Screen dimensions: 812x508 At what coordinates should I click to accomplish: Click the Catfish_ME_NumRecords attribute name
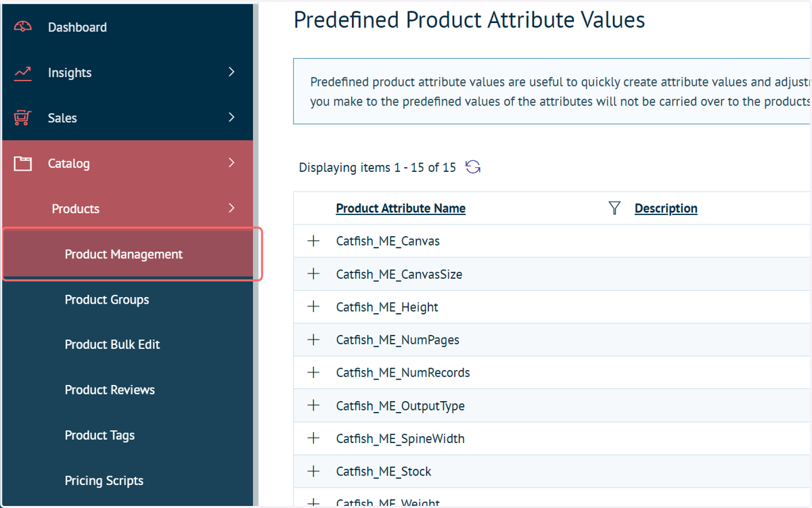pos(403,373)
